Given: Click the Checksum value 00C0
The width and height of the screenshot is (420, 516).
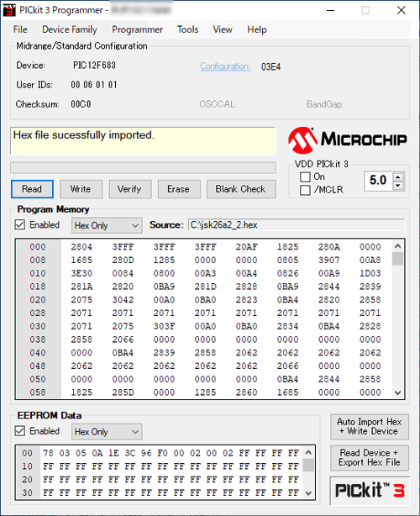Looking at the screenshot, I should click(x=81, y=104).
